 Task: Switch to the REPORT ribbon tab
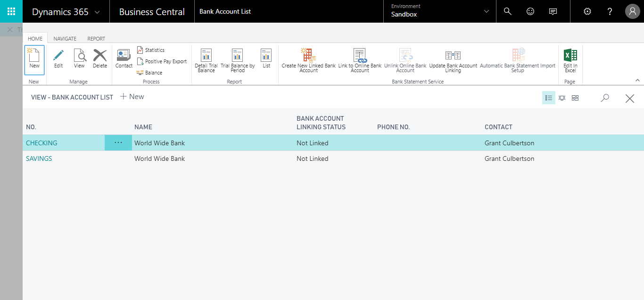(x=96, y=38)
